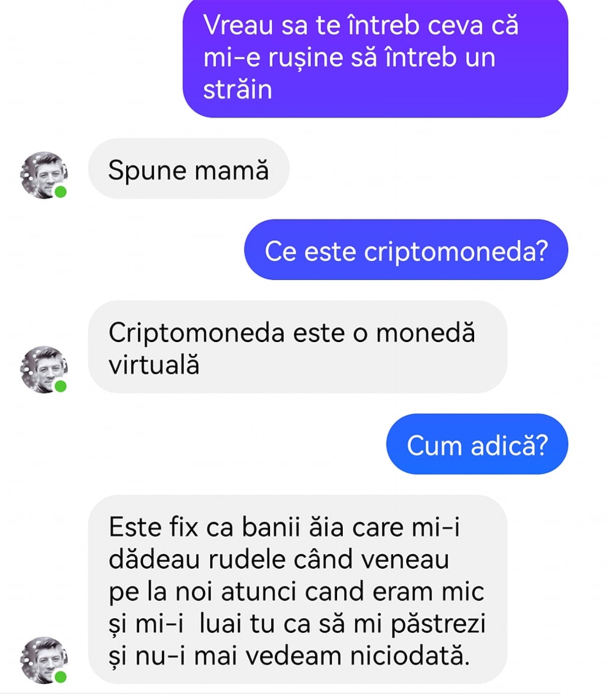Click word "mamă" in the short gray reply
609x700 pixels.
(231, 170)
